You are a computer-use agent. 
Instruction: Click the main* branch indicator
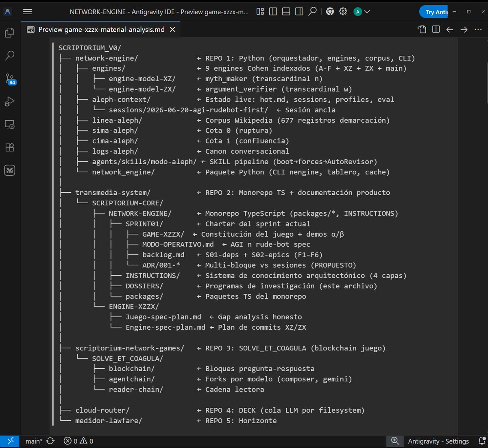(x=34, y=441)
